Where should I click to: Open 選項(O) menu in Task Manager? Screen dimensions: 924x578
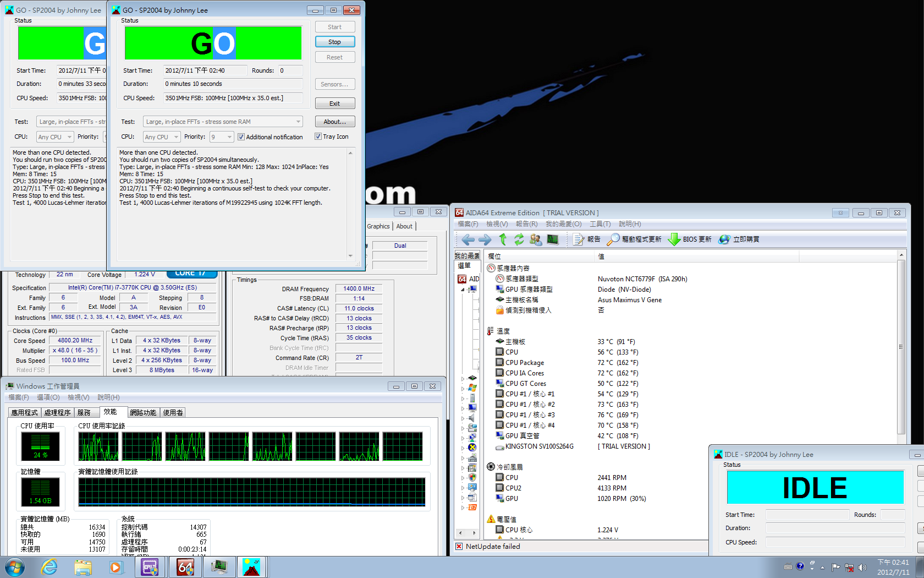[x=48, y=397]
